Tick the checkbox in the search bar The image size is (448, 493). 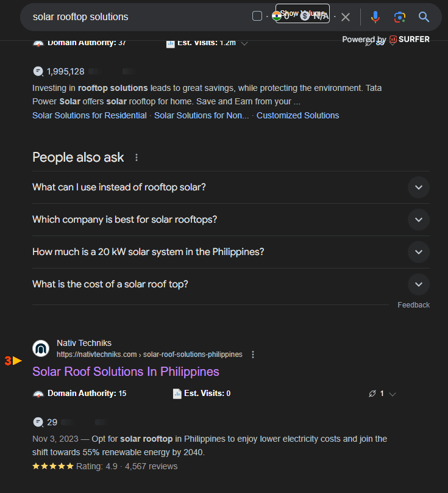tap(257, 16)
